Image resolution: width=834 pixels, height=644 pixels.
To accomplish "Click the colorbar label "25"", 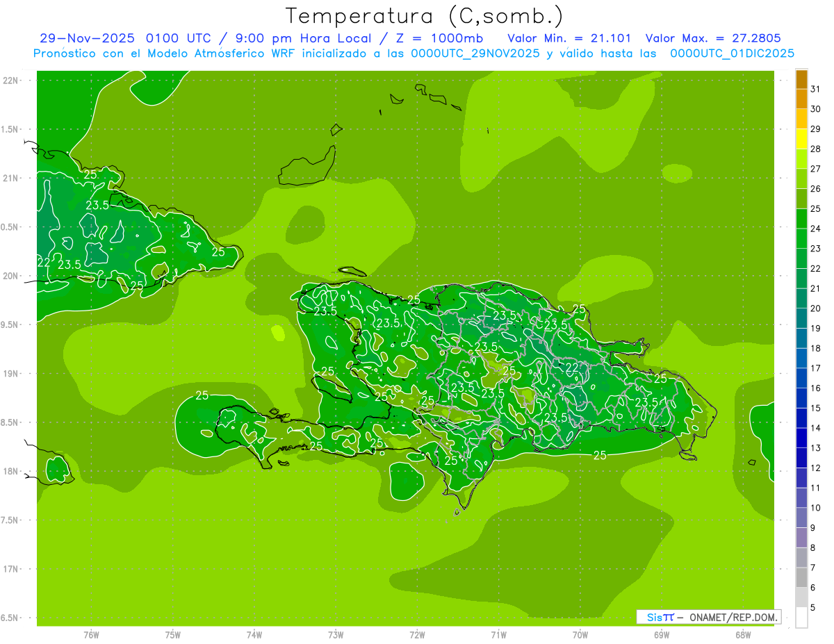I will tap(815, 208).
